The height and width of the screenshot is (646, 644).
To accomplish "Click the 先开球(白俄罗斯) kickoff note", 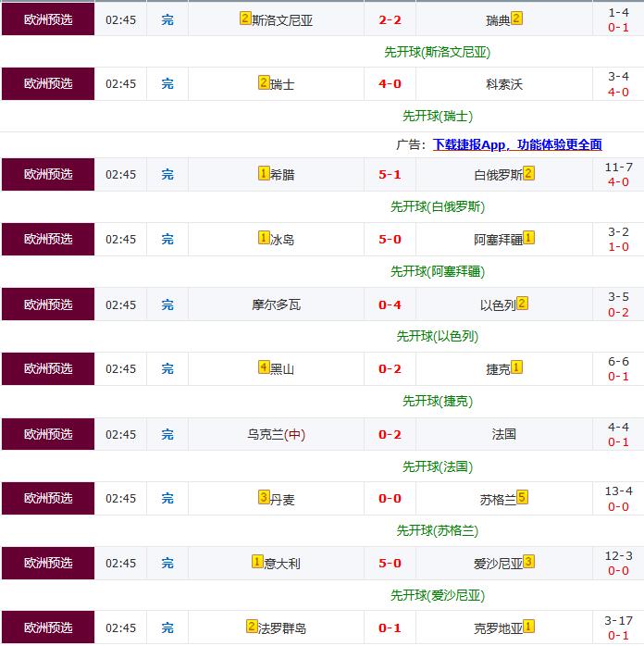I will point(438,206).
